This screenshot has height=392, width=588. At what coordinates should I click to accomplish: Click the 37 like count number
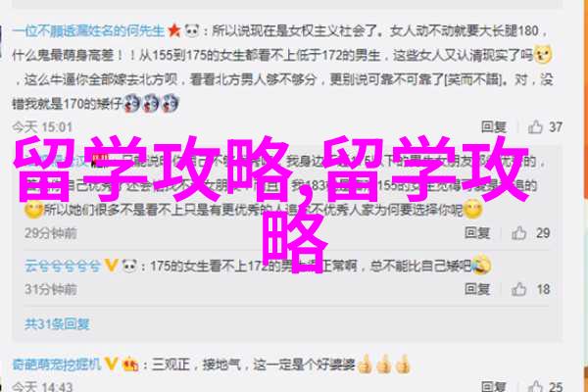(x=556, y=127)
